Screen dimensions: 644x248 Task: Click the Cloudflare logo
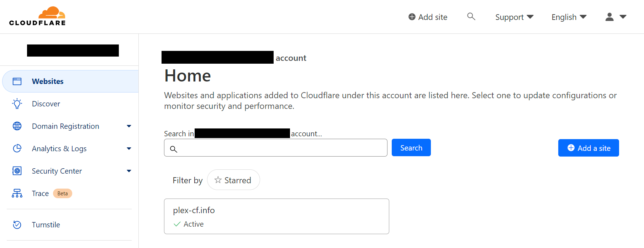click(37, 16)
